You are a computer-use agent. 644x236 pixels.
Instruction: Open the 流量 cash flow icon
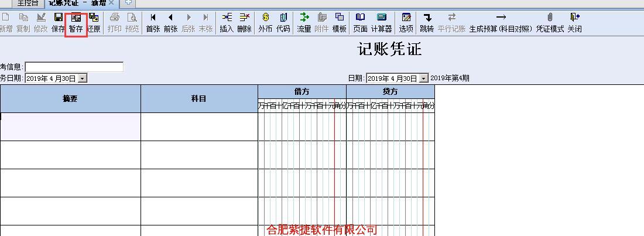tap(304, 22)
